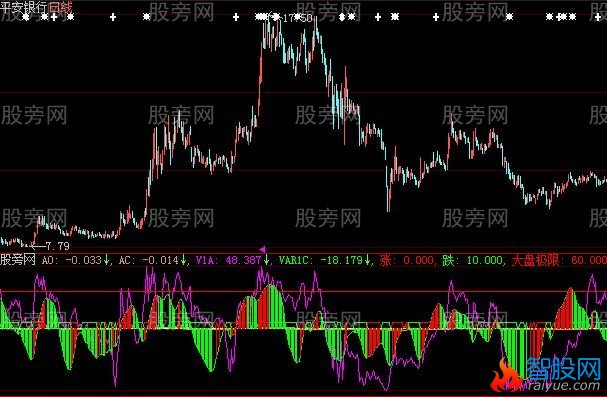Click the green arrow after V1A value
Viewport: 607px width, 397px height.
click(x=266, y=260)
